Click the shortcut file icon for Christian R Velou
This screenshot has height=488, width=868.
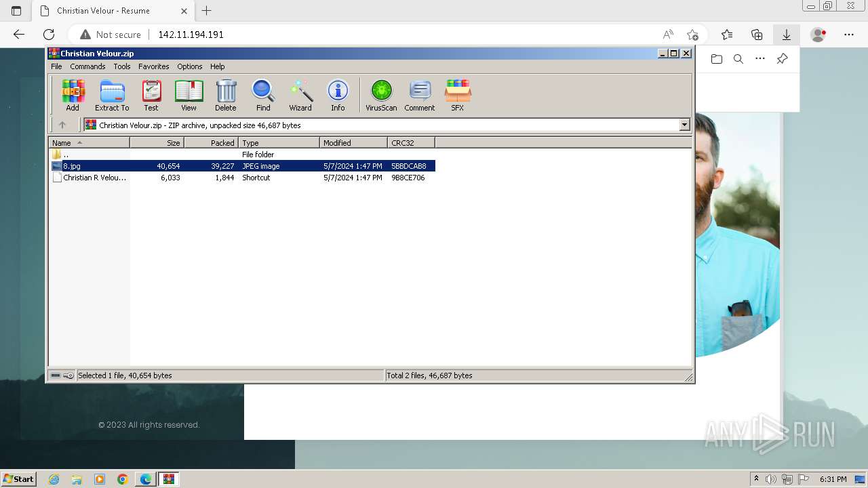(x=57, y=178)
